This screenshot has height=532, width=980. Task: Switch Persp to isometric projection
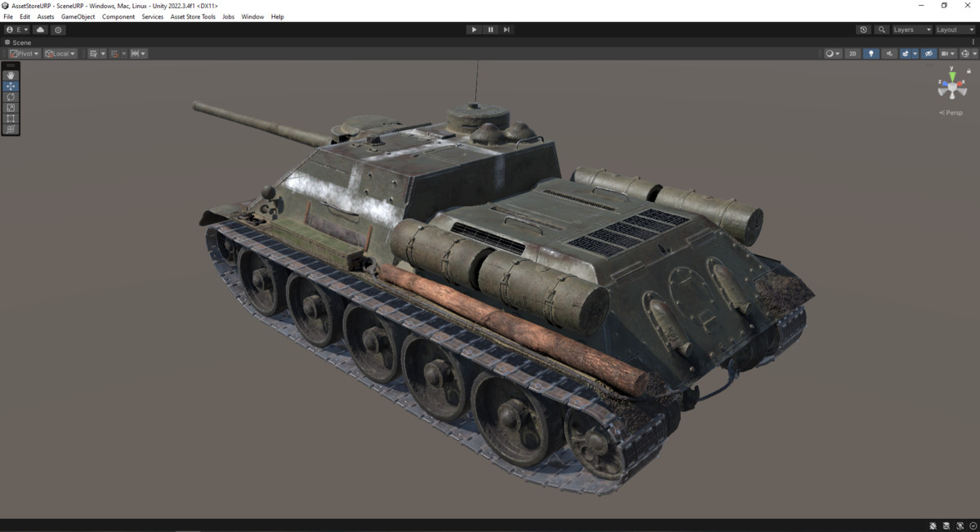point(951,113)
